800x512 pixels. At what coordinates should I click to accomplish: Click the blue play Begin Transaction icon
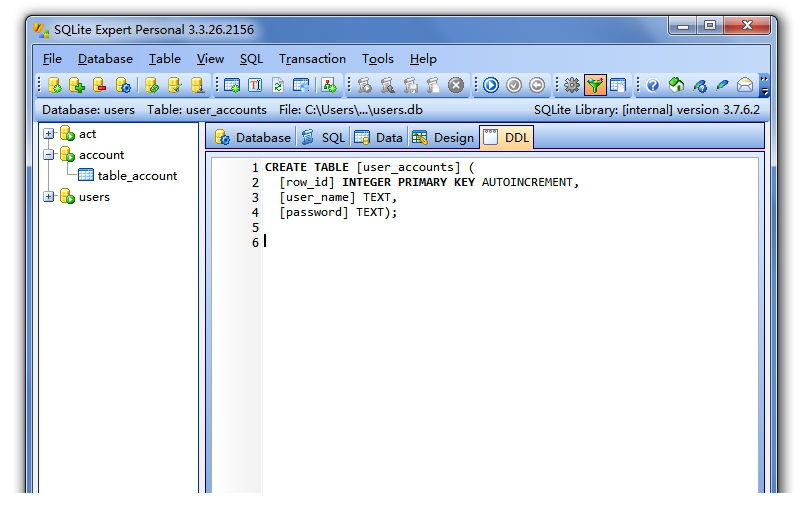click(491, 85)
